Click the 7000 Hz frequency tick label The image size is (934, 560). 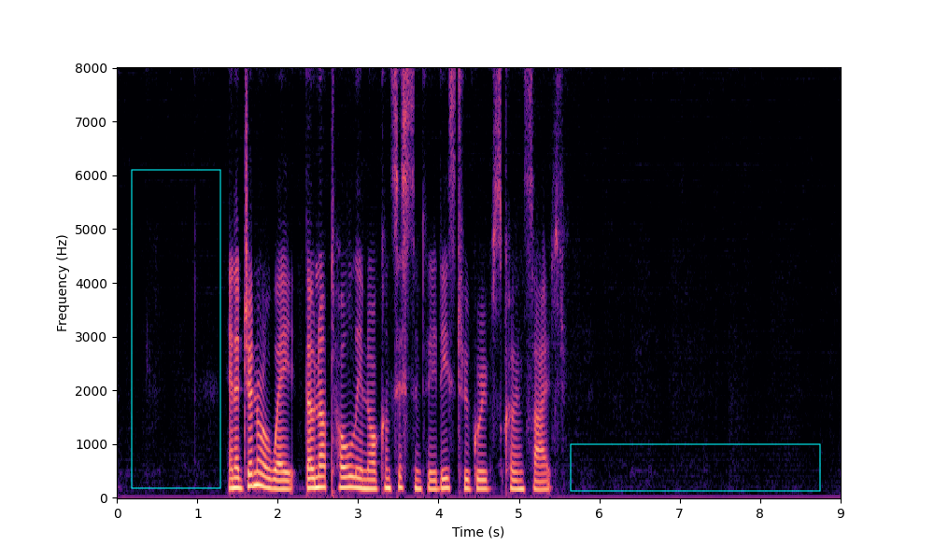point(94,122)
